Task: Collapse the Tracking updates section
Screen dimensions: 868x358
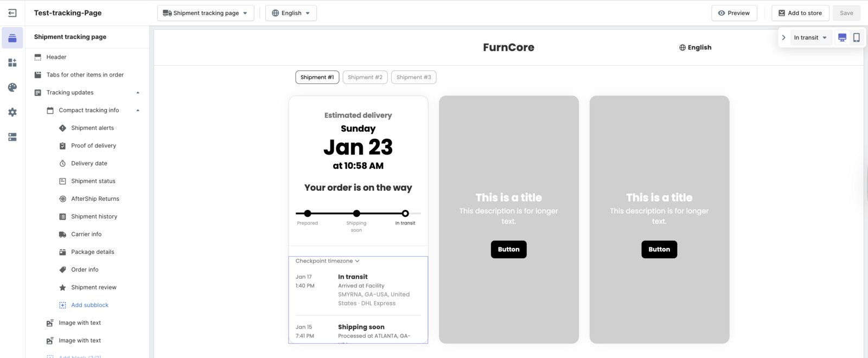Action: [138, 93]
